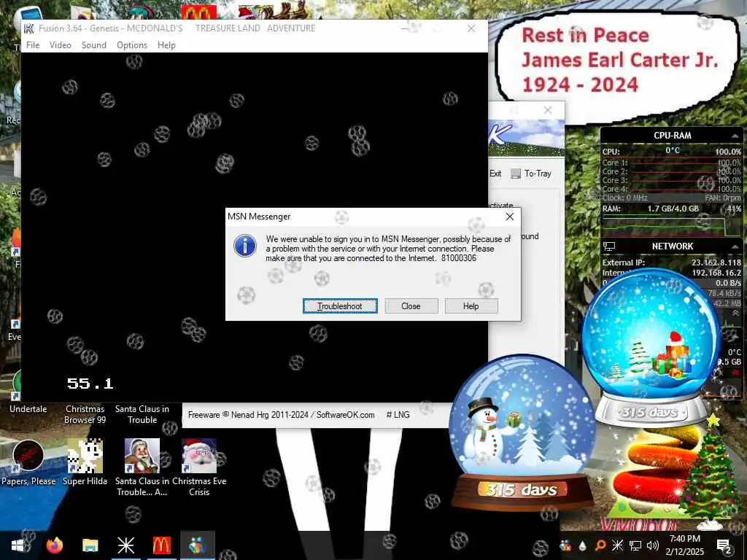
Task: Open the Options menu in Fusion
Action: point(132,45)
